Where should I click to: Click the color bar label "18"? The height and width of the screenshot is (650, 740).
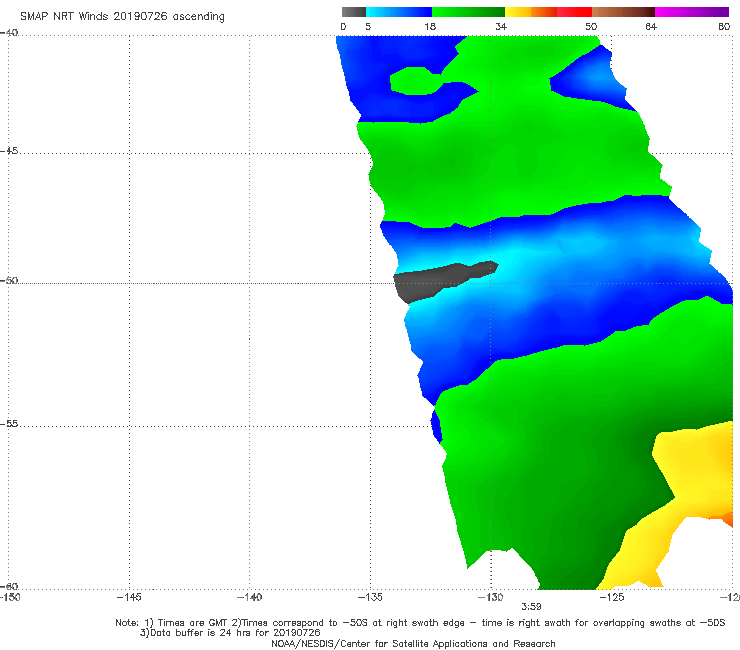click(x=430, y=27)
